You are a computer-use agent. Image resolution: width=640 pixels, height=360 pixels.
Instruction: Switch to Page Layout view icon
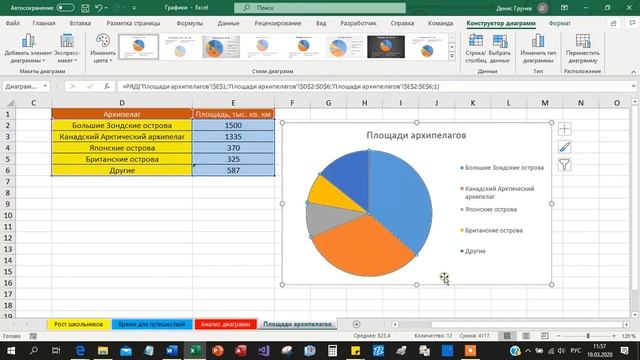pos(526,336)
